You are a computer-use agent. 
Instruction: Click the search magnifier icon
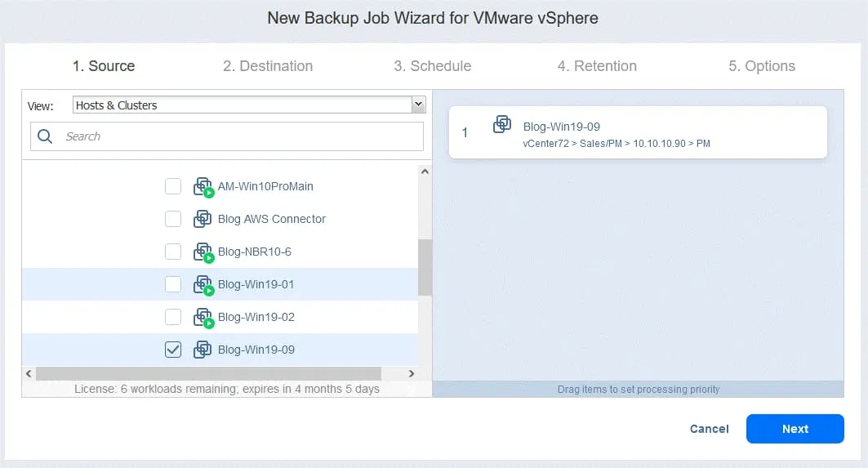[46, 136]
